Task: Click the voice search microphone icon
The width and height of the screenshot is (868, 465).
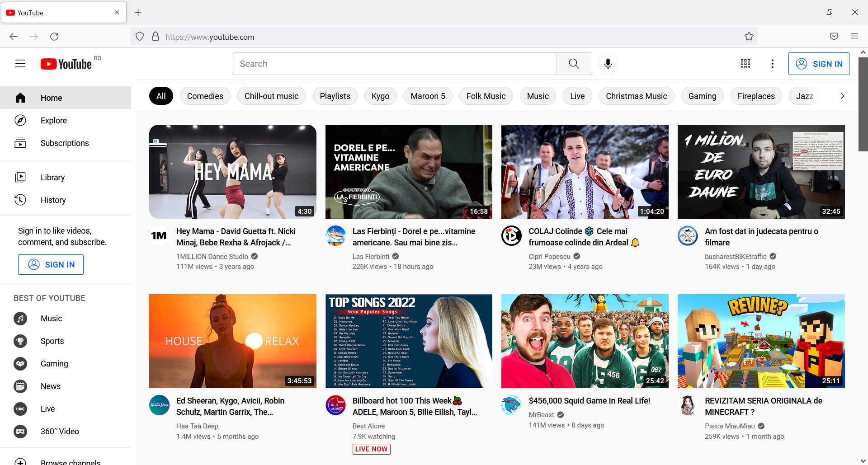Action: coord(608,64)
